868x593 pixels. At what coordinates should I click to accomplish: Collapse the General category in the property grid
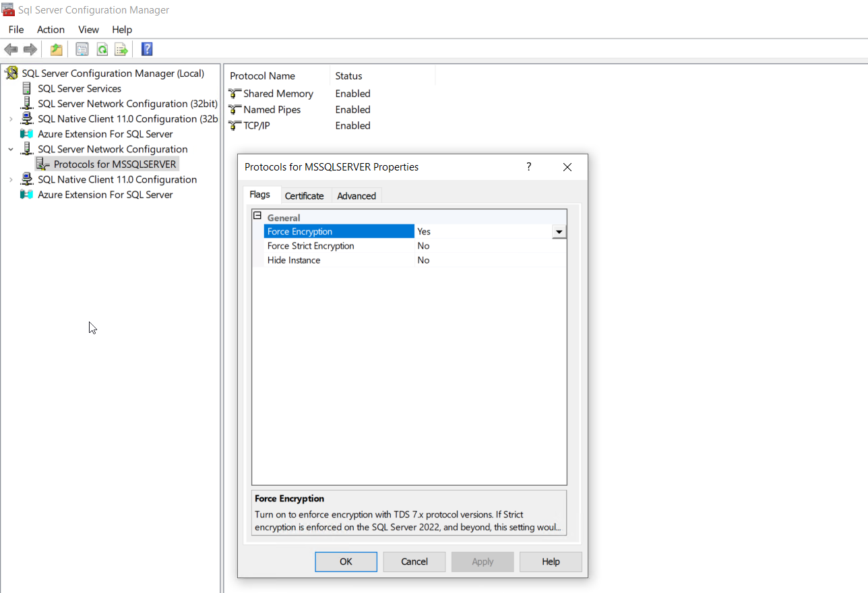click(x=257, y=216)
